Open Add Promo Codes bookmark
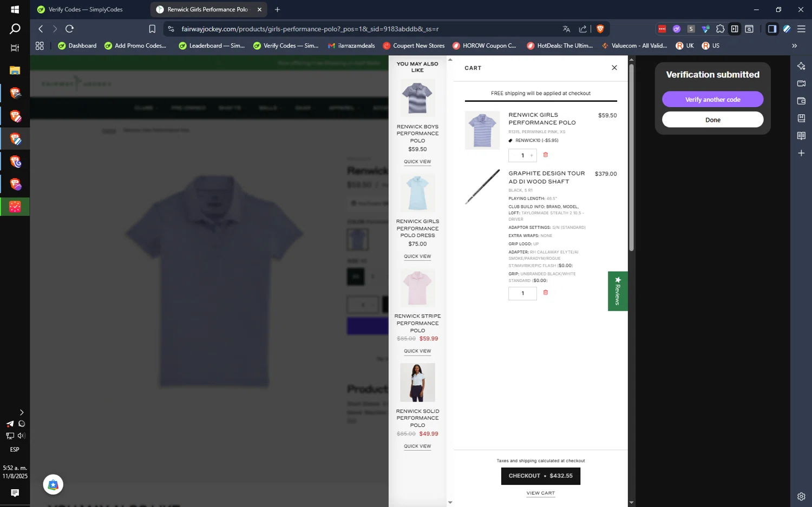Image resolution: width=812 pixels, height=507 pixels. click(x=135, y=45)
